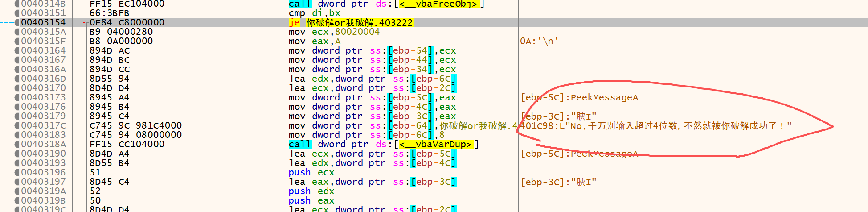
Task: Click the breakpoint dot for 00403151
Action: (x=17, y=13)
